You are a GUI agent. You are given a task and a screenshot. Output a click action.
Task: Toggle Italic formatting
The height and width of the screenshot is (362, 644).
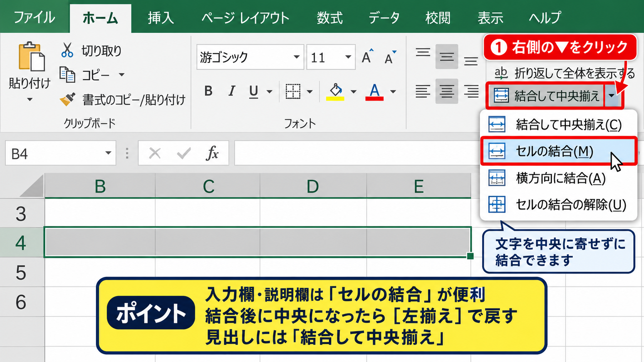tap(231, 91)
